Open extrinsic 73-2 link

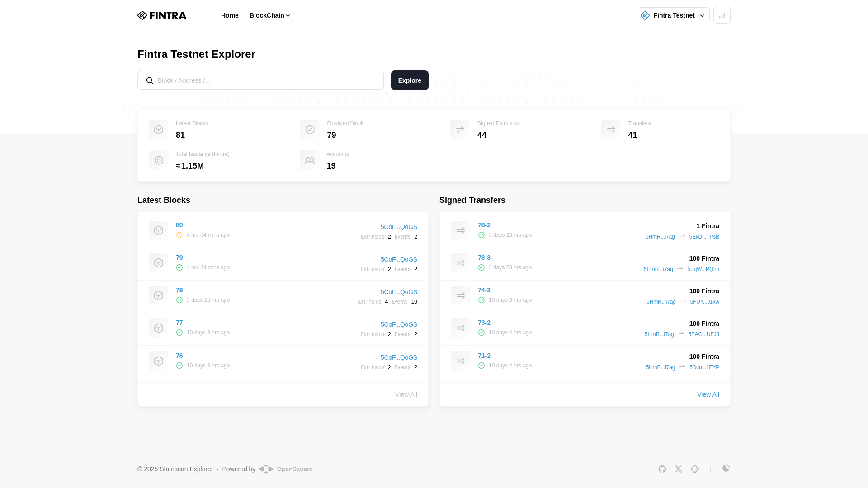[484, 323]
